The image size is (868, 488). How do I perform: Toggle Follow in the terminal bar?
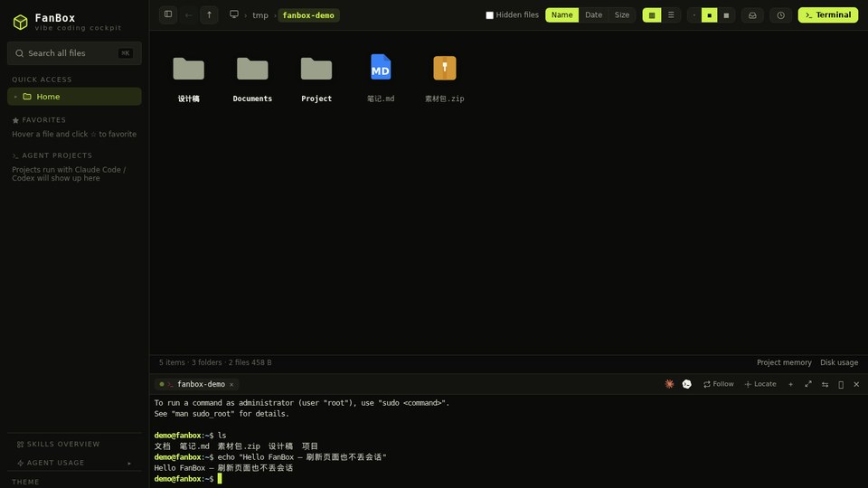(x=719, y=384)
